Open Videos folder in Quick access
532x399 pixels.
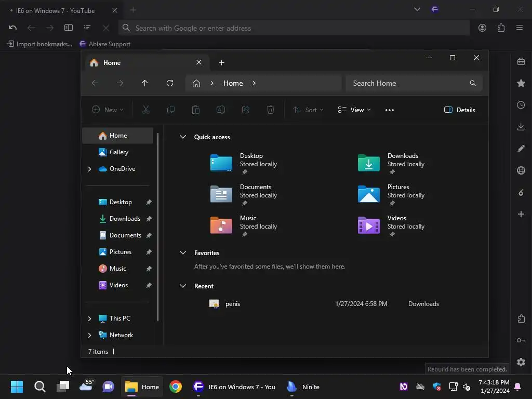coord(391,225)
